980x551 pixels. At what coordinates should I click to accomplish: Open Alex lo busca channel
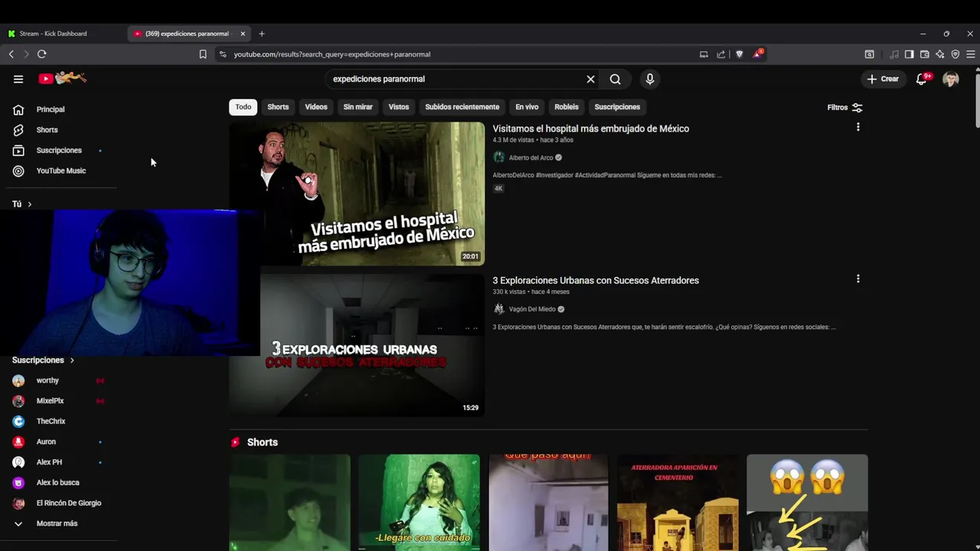coord(58,483)
